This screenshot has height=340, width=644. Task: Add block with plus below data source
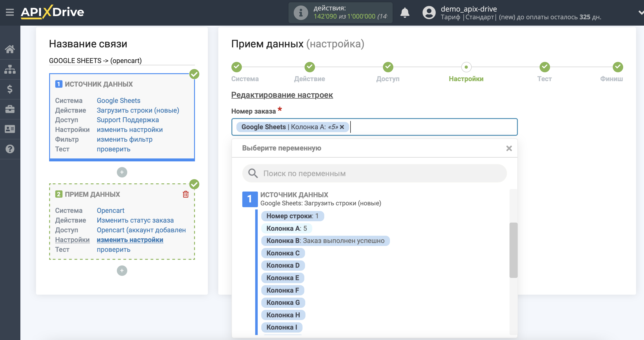pos(122,172)
